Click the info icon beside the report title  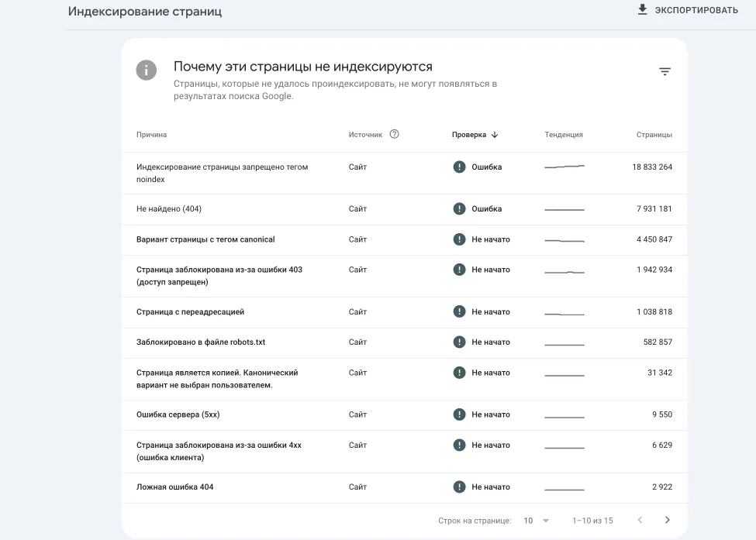[x=147, y=70]
